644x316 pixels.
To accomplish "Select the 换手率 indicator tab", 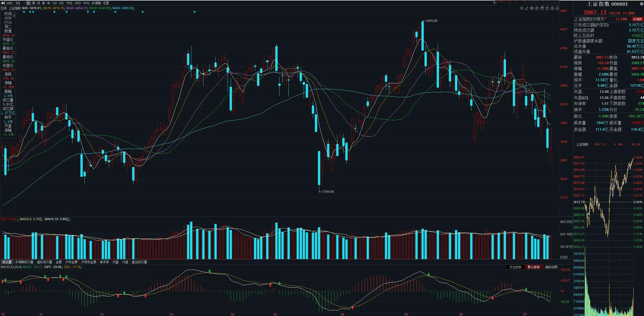I will point(104,262).
